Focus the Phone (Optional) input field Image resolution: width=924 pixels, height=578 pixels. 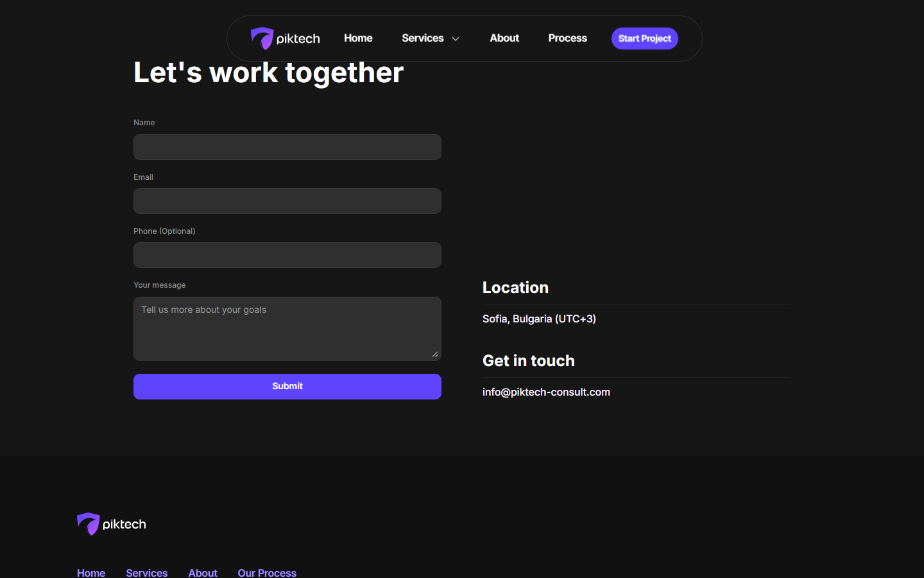pos(287,255)
